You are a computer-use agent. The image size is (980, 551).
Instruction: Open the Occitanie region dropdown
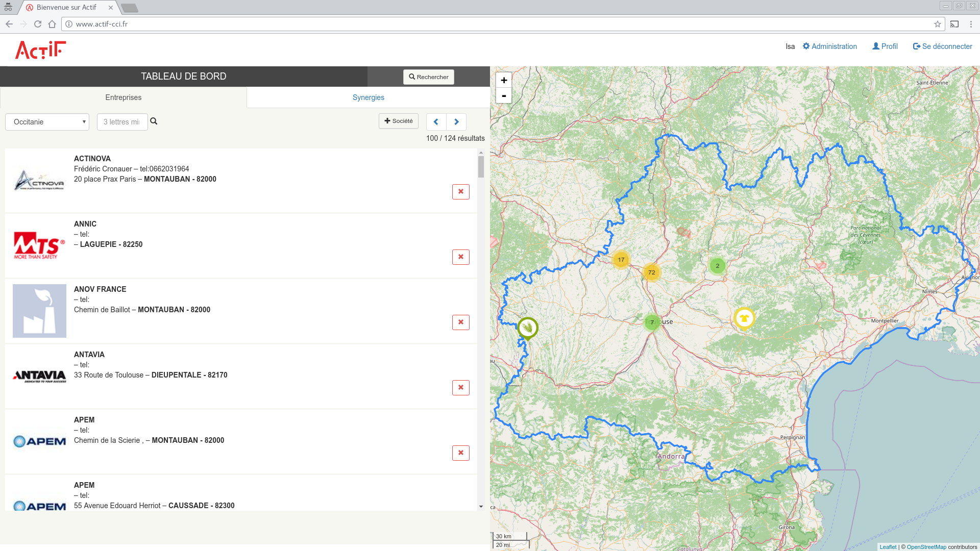coord(47,122)
